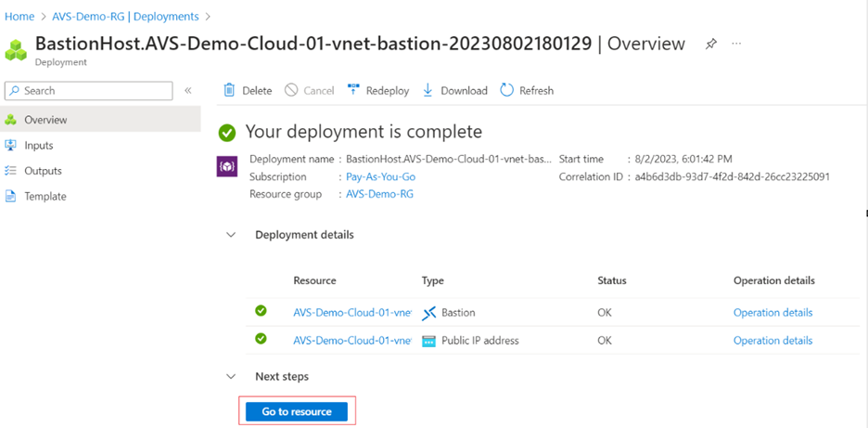Click the Go to resource button
Viewport: 868px width, 428px height.
(x=297, y=412)
